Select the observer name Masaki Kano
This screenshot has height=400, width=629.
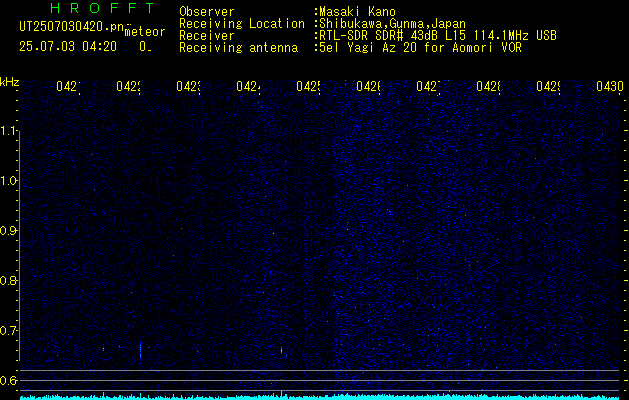(357, 12)
